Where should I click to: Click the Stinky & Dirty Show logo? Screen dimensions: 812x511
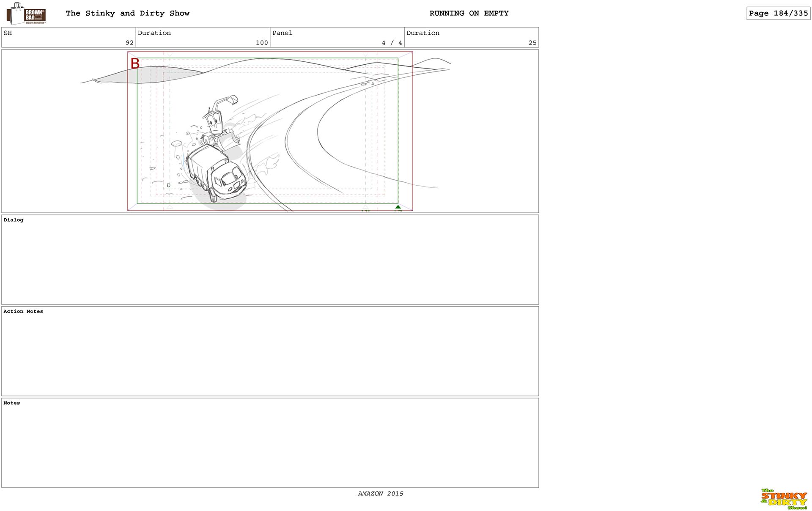point(784,499)
